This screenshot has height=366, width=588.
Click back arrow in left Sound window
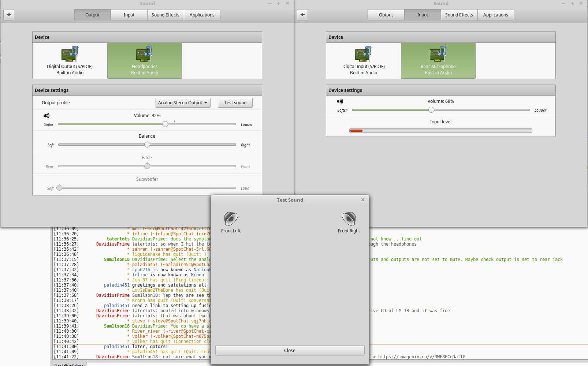click(9, 15)
